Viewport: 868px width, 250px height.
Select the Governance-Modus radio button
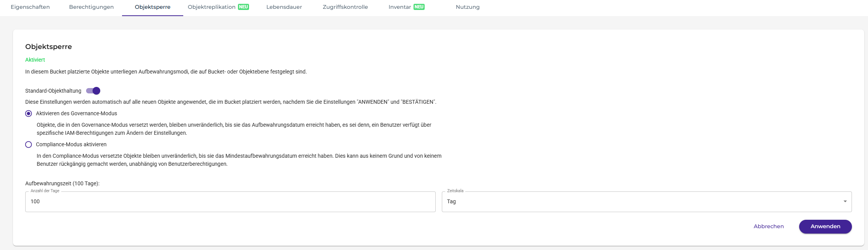click(x=29, y=114)
